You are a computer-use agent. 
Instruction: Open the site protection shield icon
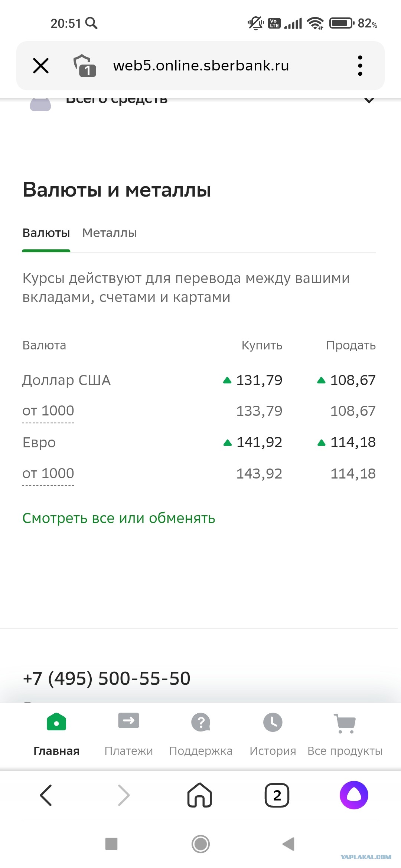pyautogui.click(x=85, y=66)
